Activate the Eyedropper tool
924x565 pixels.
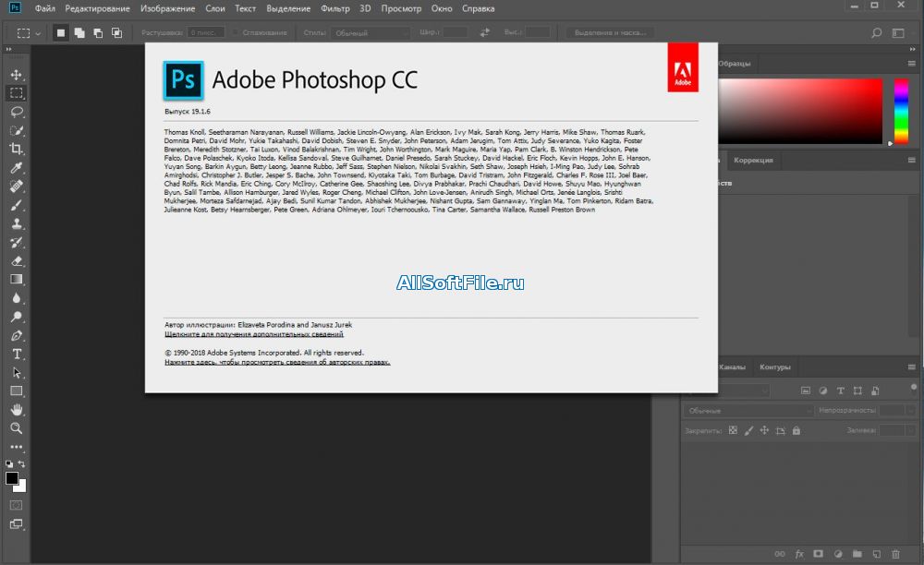click(17, 168)
